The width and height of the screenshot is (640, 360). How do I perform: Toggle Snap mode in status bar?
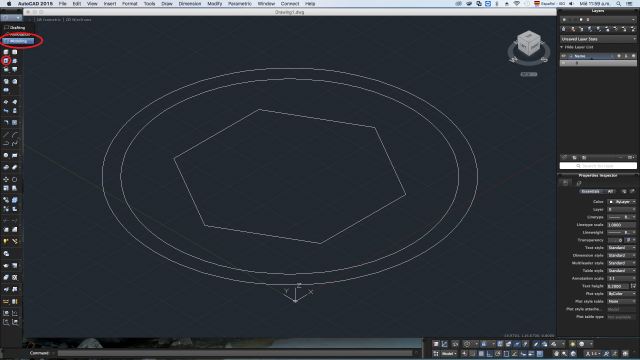point(473,353)
